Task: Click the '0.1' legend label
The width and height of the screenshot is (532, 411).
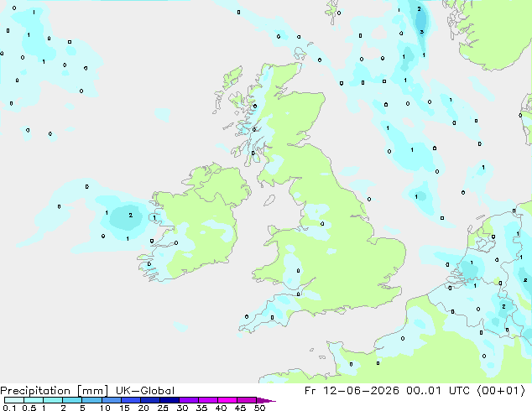Action: click(x=9, y=408)
